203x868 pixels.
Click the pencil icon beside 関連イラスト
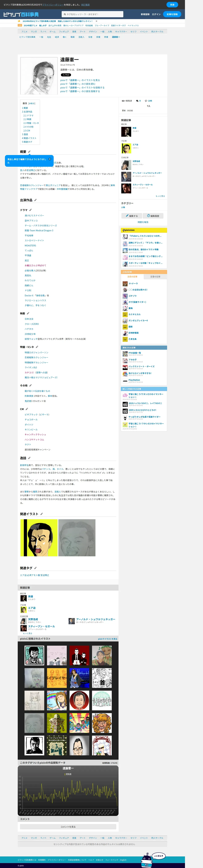point(41,514)
